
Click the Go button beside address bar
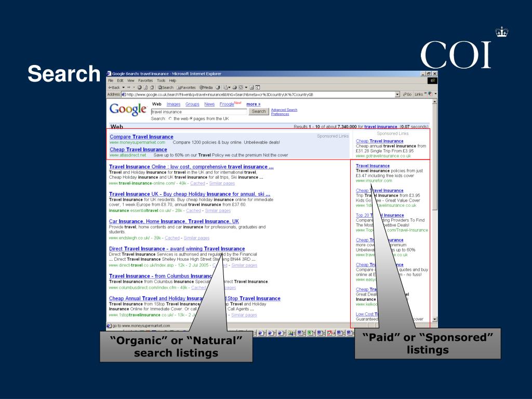coord(407,95)
